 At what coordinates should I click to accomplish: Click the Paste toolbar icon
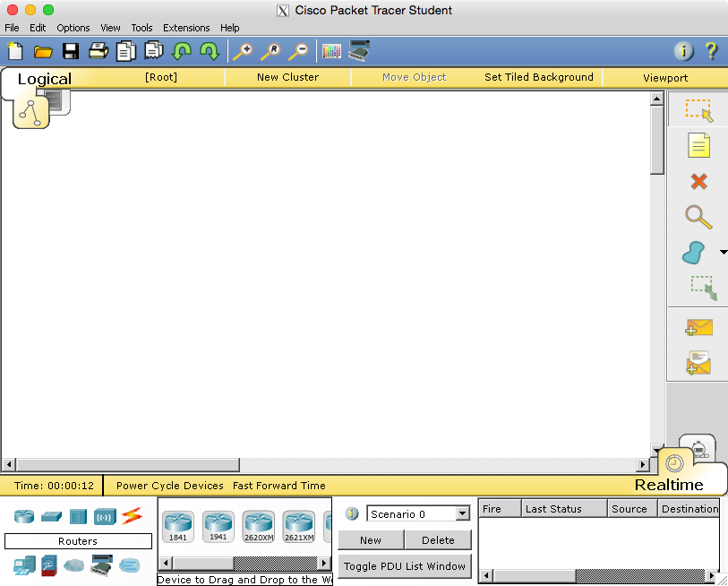[154, 51]
